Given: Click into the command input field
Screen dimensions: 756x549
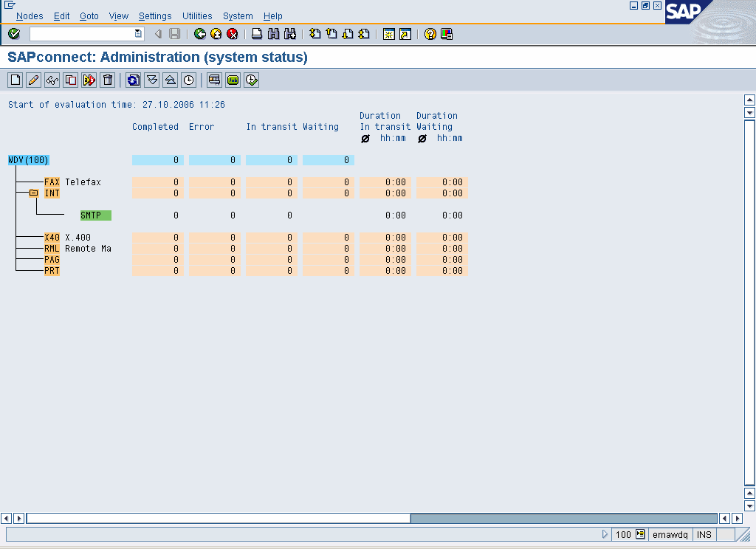Looking at the screenshot, I should pyautogui.click(x=81, y=34).
